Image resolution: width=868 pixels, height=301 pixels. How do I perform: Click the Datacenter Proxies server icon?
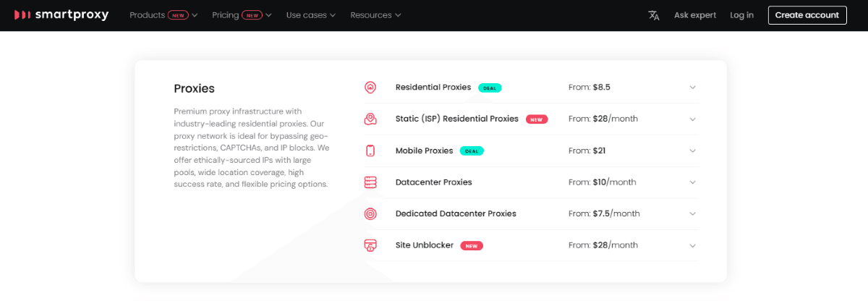click(370, 182)
